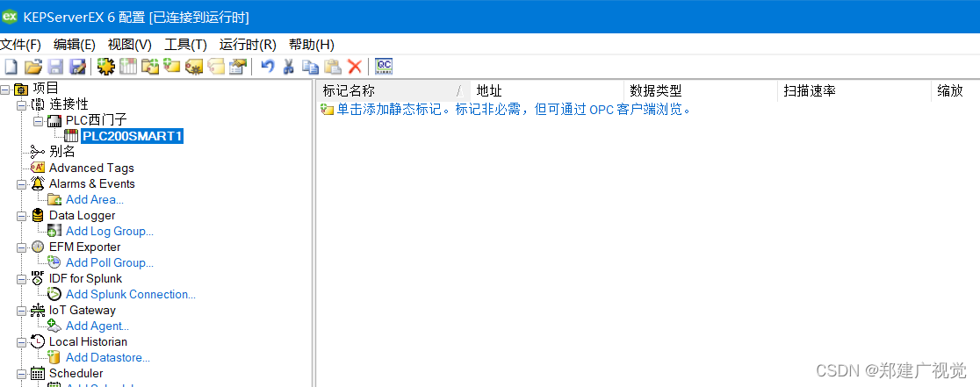Click the Advanced Tags node icon

tap(38, 168)
